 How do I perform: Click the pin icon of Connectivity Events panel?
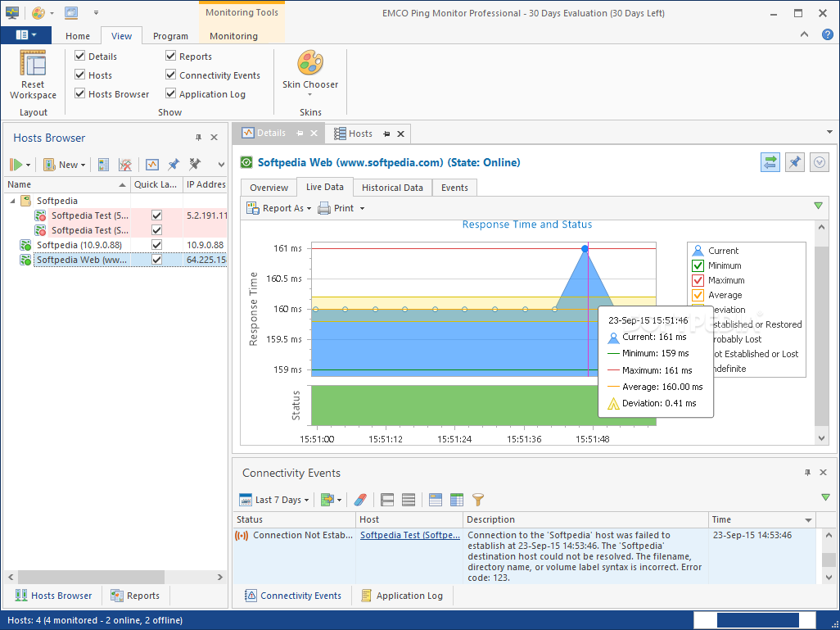(807, 473)
